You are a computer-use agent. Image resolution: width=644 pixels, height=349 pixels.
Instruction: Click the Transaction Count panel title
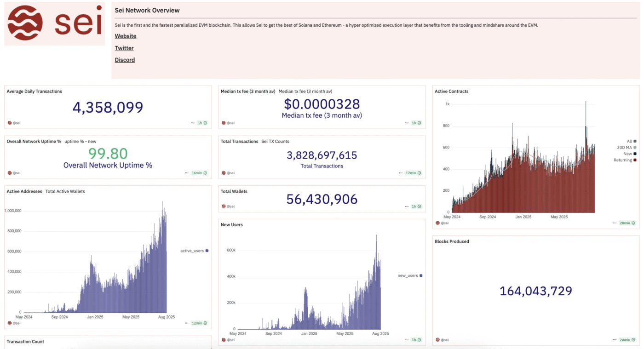pos(25,342)
